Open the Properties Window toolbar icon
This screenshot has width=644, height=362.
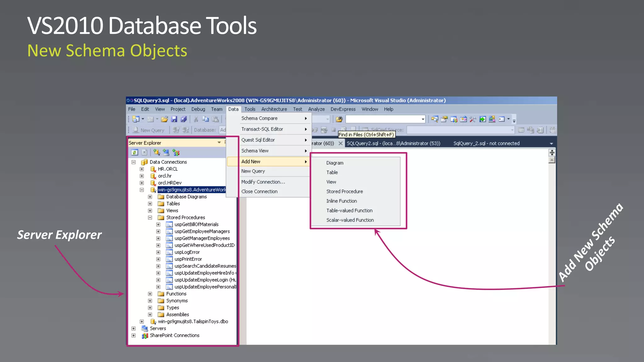pyautogui.click(x=444, y=119)
